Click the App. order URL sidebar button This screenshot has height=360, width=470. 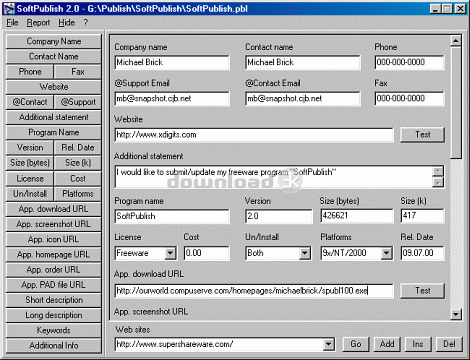[x=54, y=270]
